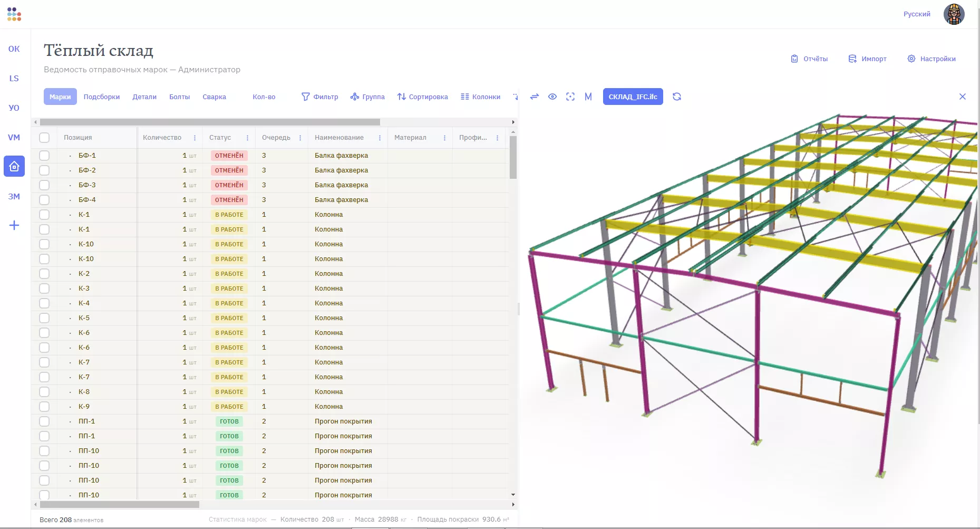The height and width of the screenshot is (529, 980).
Task: Click the fit-to-view focus icon
Action: click(570, 97)
